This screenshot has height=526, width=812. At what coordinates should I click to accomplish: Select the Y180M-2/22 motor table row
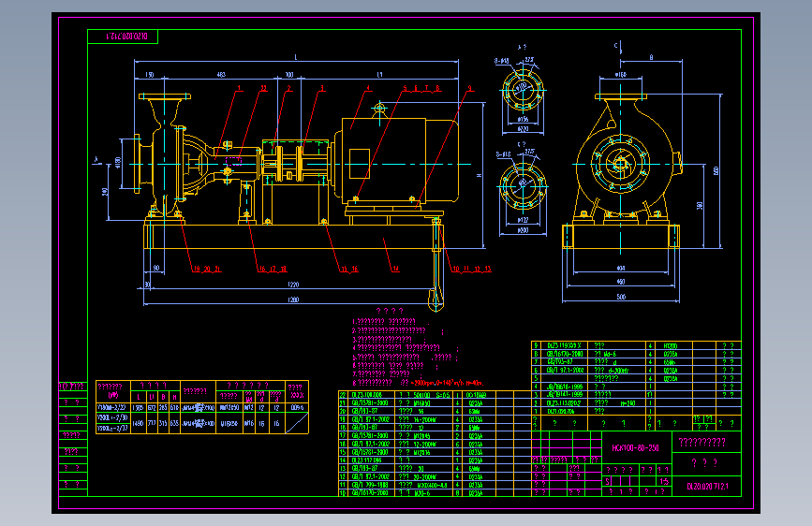202,408
